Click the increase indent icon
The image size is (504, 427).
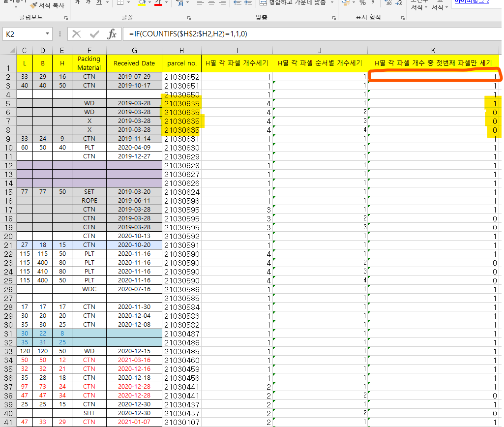(x=248, y=3)
